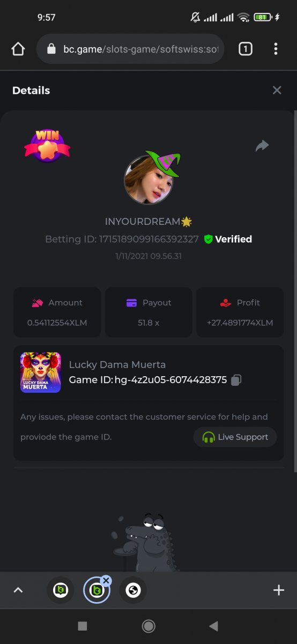The height and width of the screenshot is (644, 297).
Task: Expand the bottom tab bar chevron
Action: click(x=18, y=590)
